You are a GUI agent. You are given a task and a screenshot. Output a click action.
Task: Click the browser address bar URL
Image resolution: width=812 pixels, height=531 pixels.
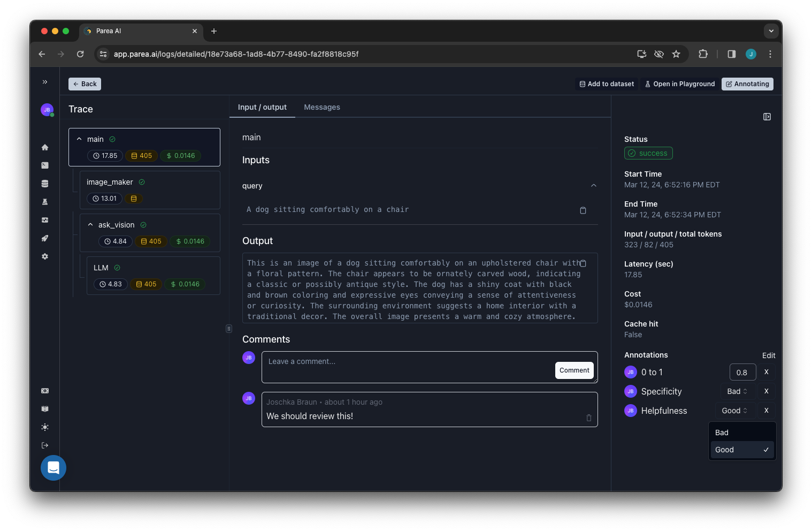click(x=236, y=54)
